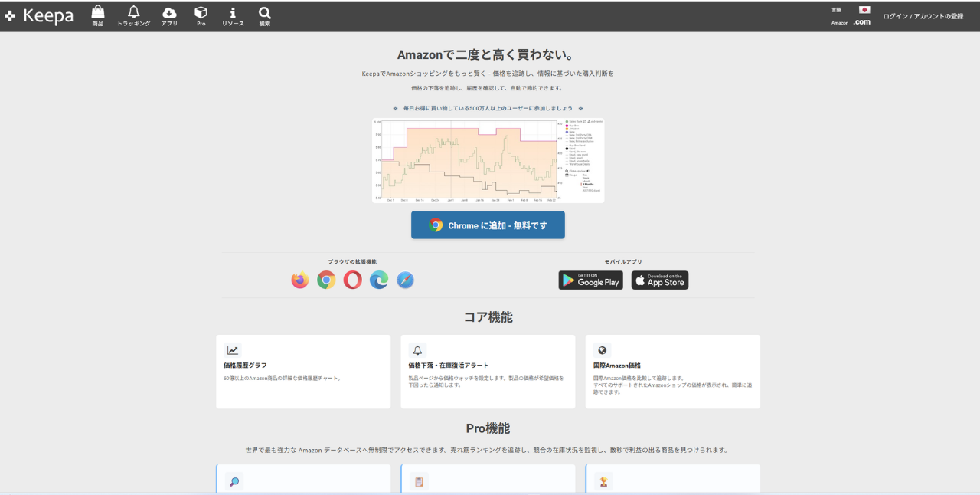
Task: Toggle the Buy Box series in legend
Action: pyautogui.click(x=573, y=126)
